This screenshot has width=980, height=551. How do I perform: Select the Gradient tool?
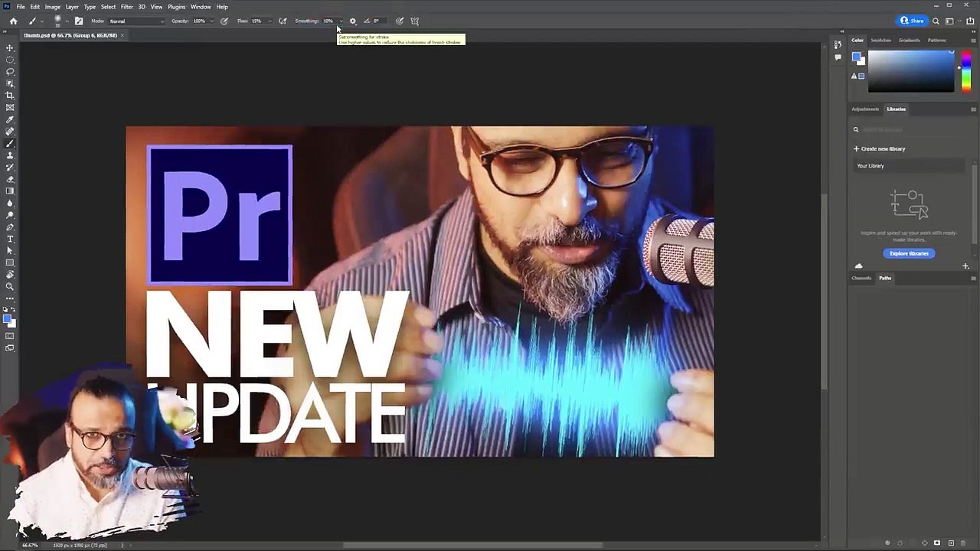click(x=10, y=191)
